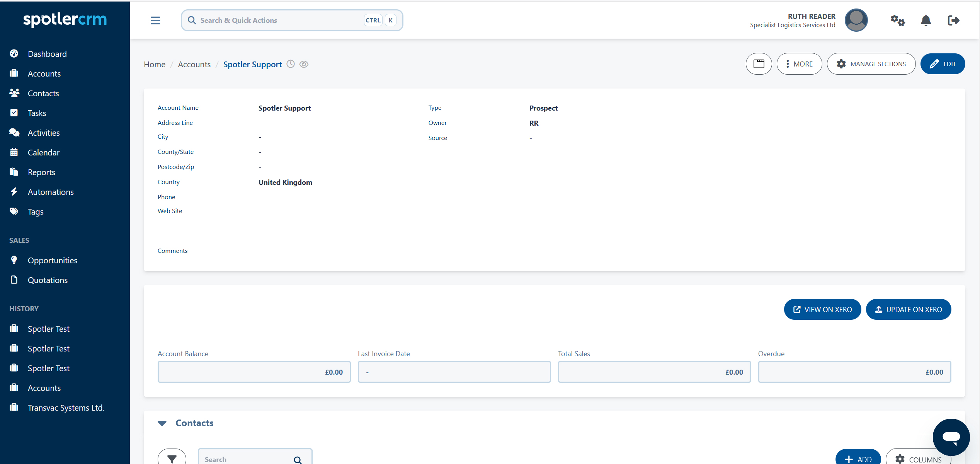Open Activities in the sidebar
The image size is (980, 464).
[x=44, y=133]
